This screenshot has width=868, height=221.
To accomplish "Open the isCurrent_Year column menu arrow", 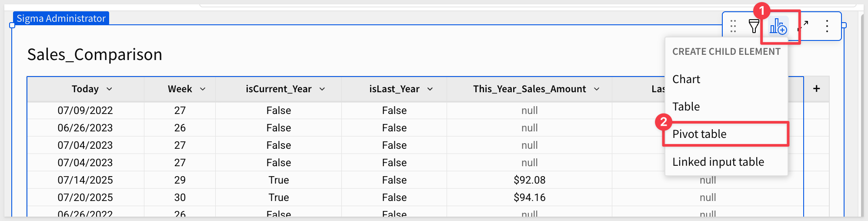I will pyautogui.click(x=322, y=89).
